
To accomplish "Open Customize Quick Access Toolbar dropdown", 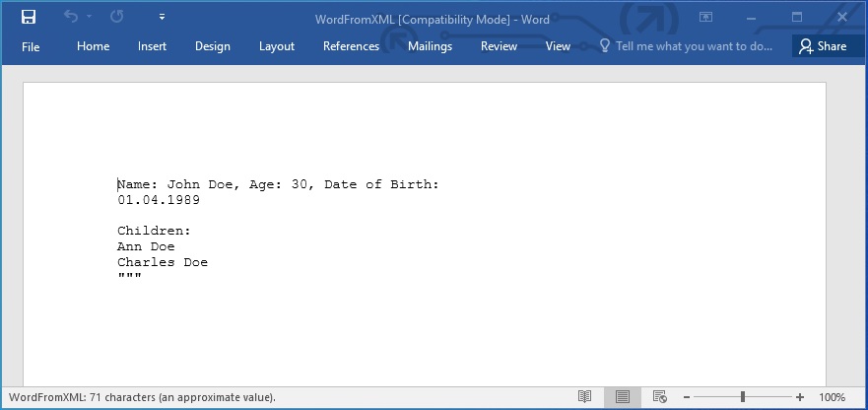I will (x=162, y=17).
